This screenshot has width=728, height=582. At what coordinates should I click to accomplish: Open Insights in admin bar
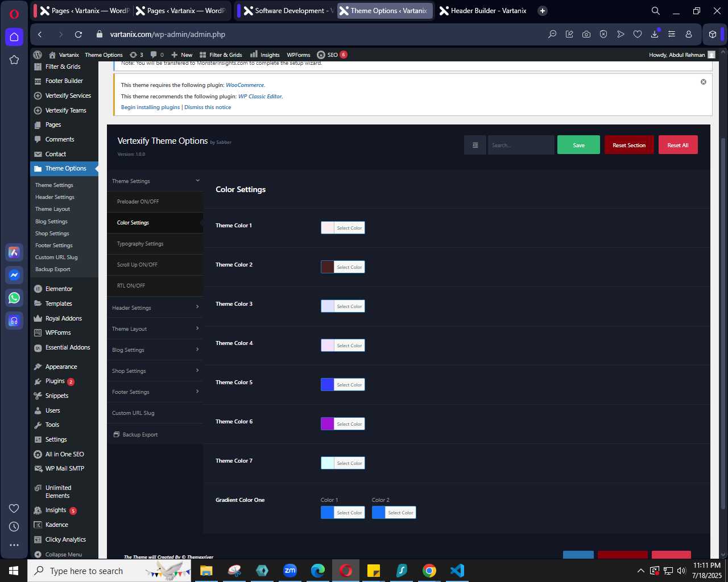point(265,55)
